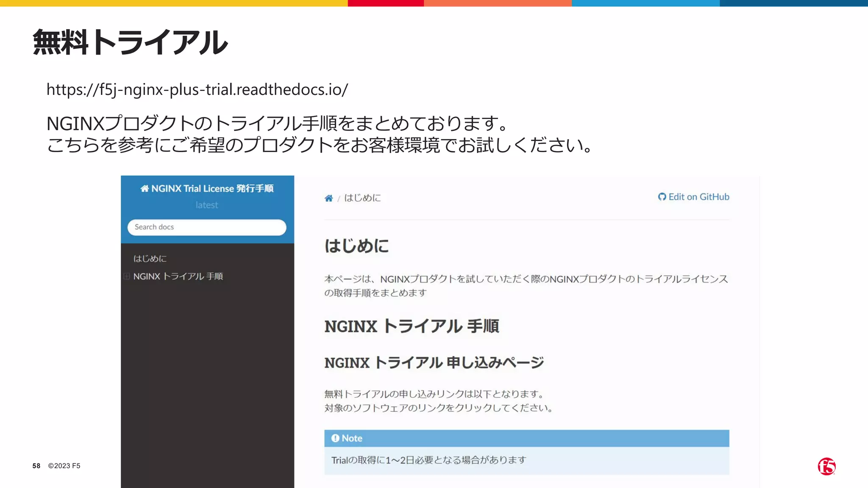Click the latest version label
Image resolution: width=868 pixels, height=488 pixels.
tap(207, 205)
